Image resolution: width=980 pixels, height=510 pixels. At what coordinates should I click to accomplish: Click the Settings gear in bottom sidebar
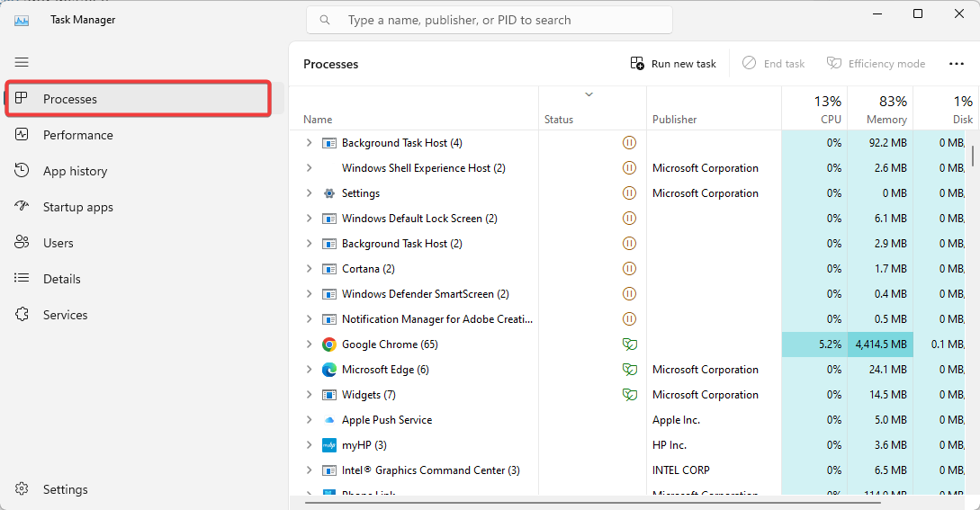22,489
